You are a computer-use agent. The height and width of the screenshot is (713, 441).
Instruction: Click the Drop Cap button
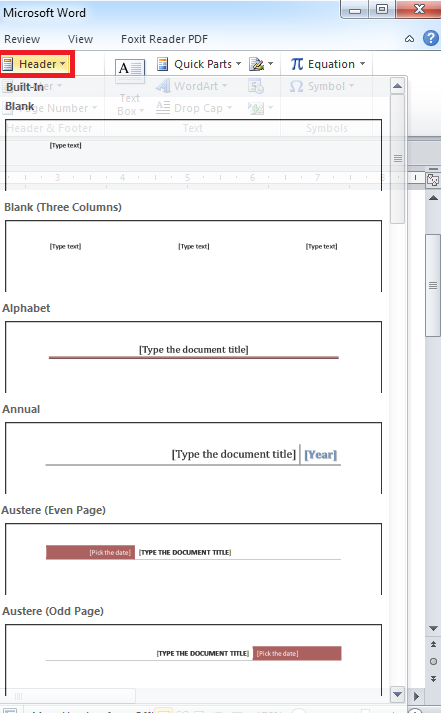pos(194,108)
